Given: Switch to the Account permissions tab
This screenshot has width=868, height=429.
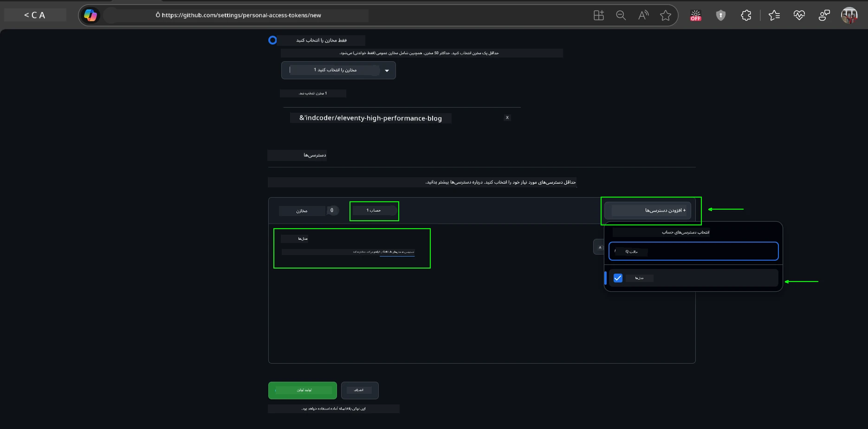Looking at the screenshot, I should (x=374, y=211).
